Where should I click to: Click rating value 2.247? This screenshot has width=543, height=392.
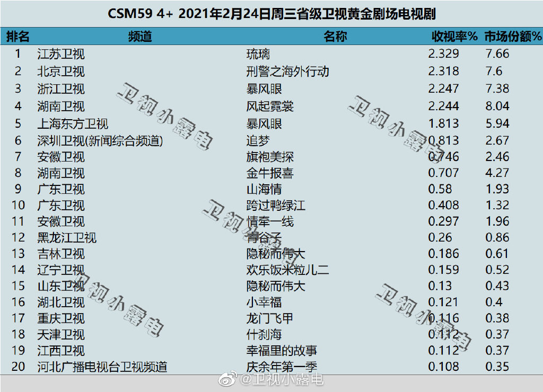tap(443, 88)
